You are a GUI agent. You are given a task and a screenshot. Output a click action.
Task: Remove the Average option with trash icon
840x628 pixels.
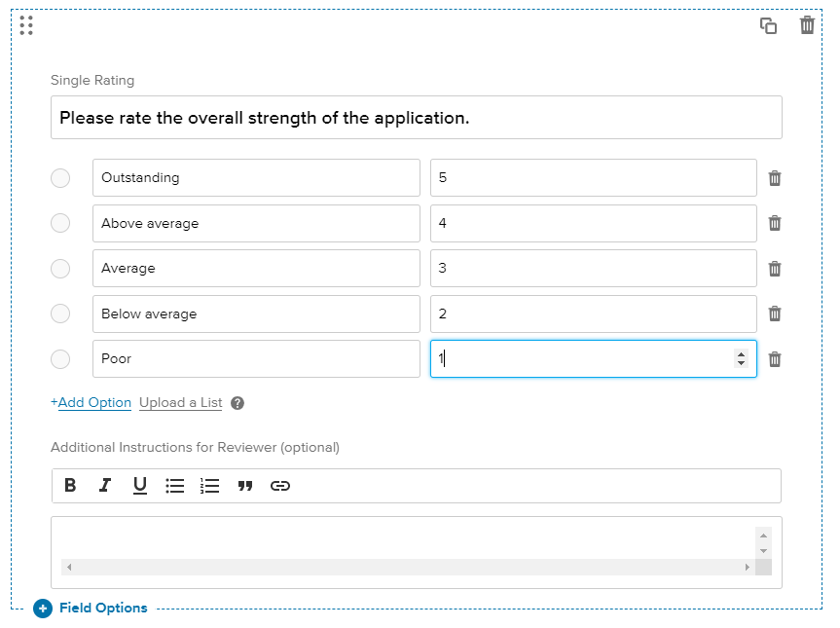[775, 269]
